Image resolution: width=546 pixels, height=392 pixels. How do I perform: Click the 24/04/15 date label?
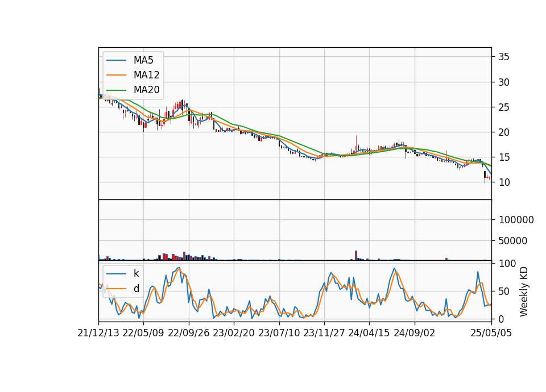(x=369, y=333)
